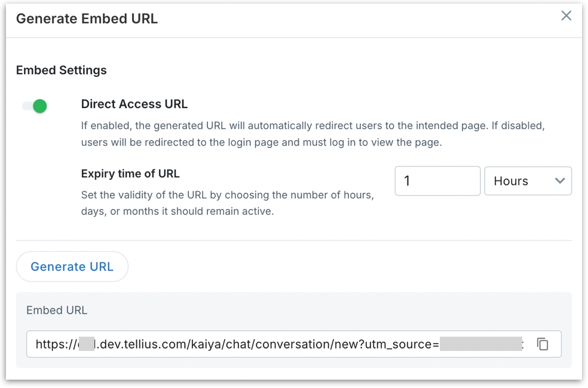588x388 pixels.
Task: Click the Direct Access URL label
Action: tap(134, 104)
